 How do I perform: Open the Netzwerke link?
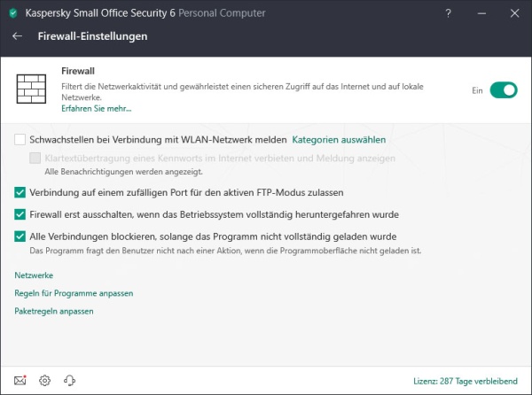pos(34,275)
